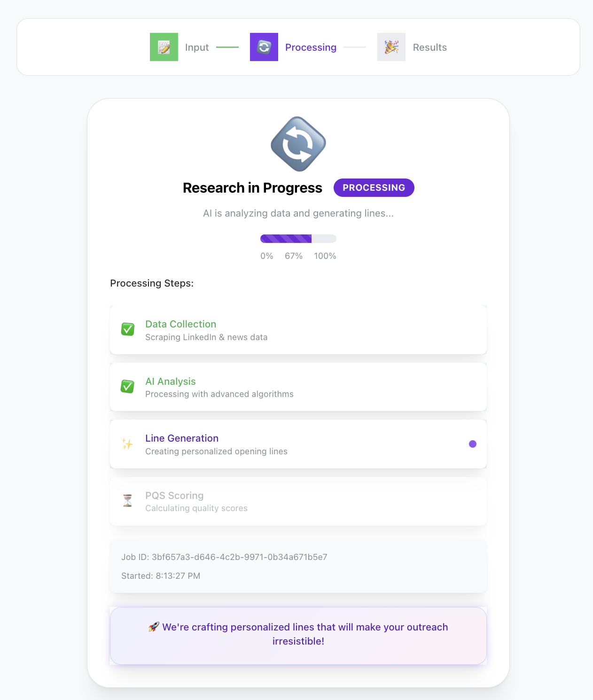Image resolution: width=593 pixels, height=700 pixels.
Task: Click the rocket emoji in the banner
Action: [154, 627]
